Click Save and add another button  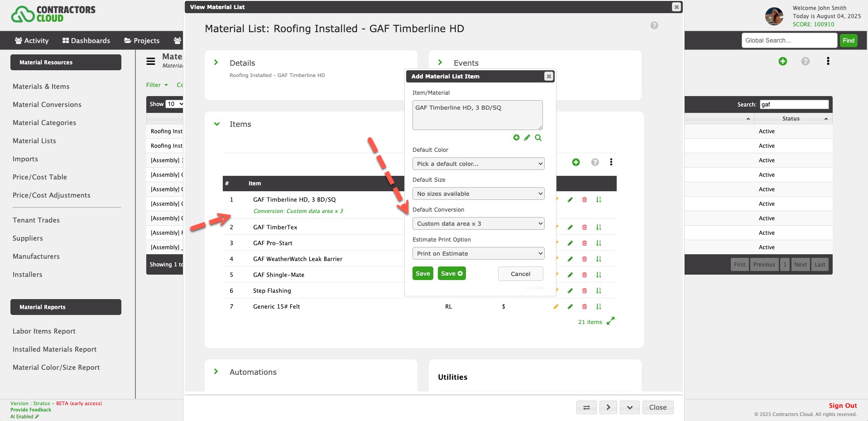click(452, 273)
